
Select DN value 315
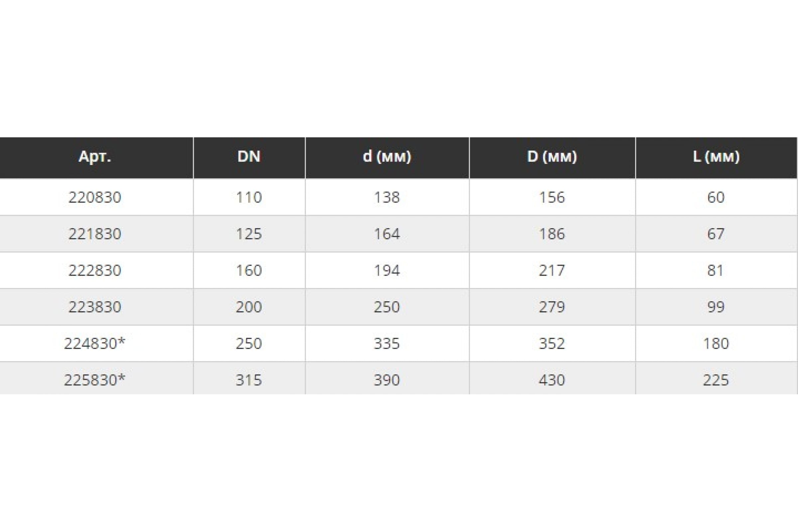pyautogui.click(x=249, y=380)
